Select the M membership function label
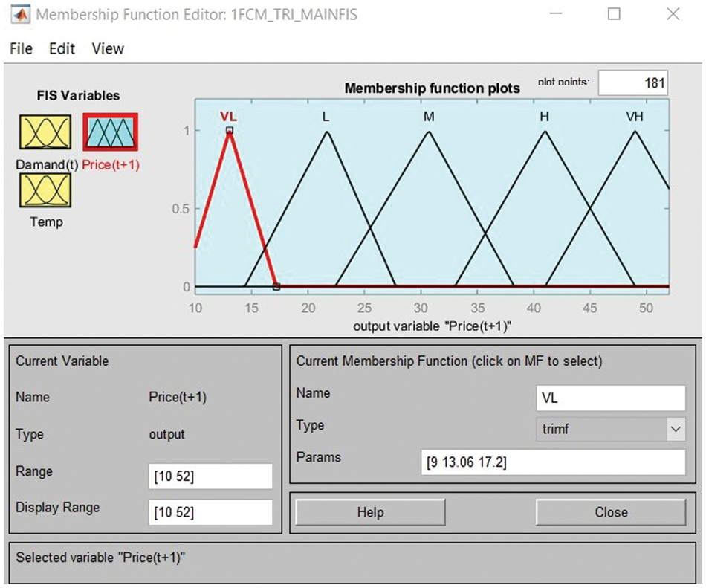Image resolution: width=706 pixels, height=588 pixels. click(429, 117)
